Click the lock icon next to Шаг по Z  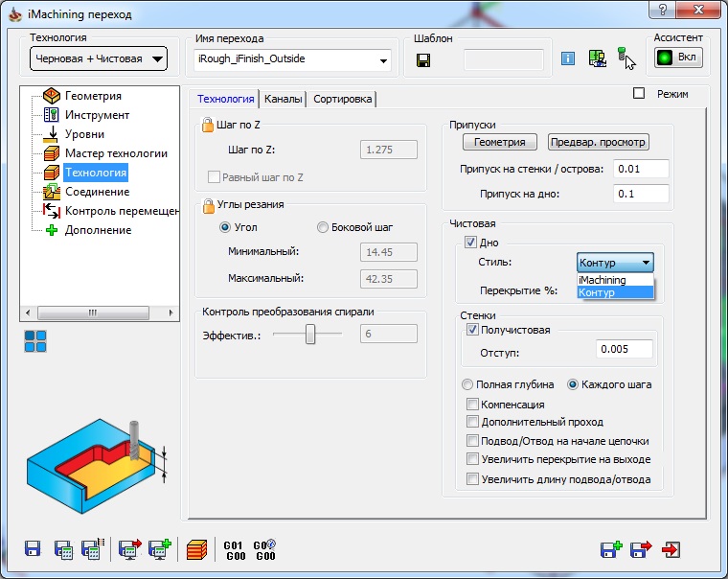[x=208, y=125]
